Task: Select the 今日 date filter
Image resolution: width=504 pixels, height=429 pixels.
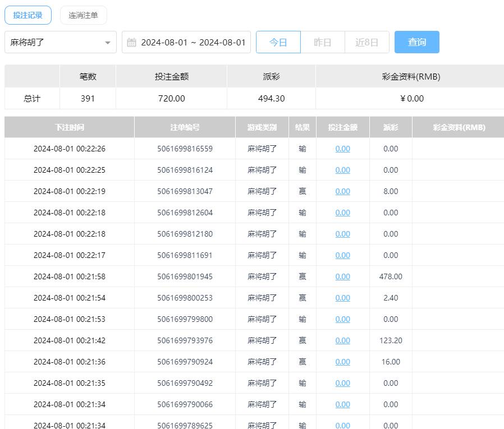Action: pyautogui.click(x=278, y=42)
